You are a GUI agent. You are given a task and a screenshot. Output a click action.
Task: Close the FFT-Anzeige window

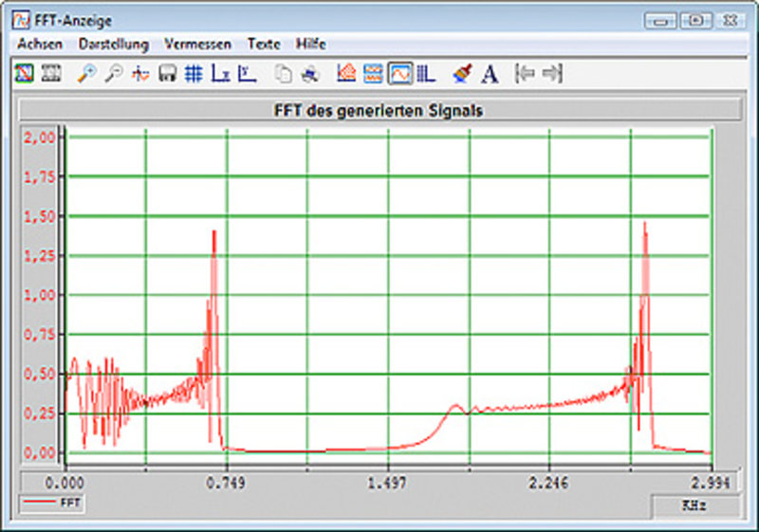pos(730,20)
